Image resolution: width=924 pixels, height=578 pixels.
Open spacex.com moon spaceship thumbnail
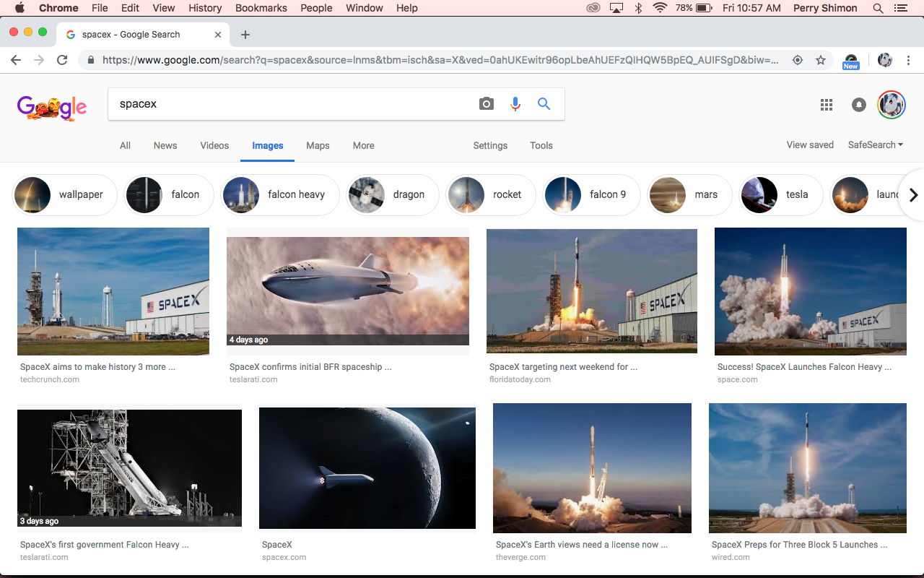[367, 468]
